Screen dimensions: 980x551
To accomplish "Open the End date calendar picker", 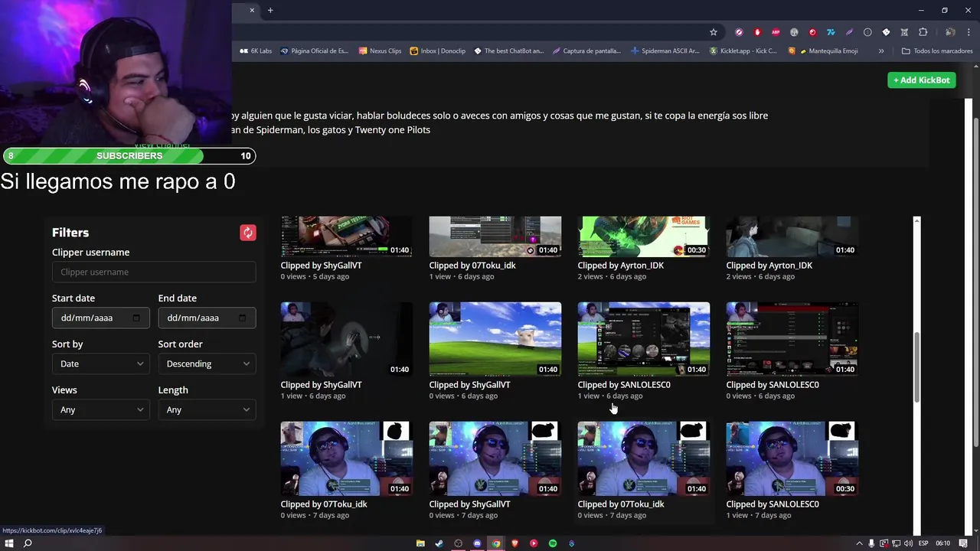I will coord(242,318).
